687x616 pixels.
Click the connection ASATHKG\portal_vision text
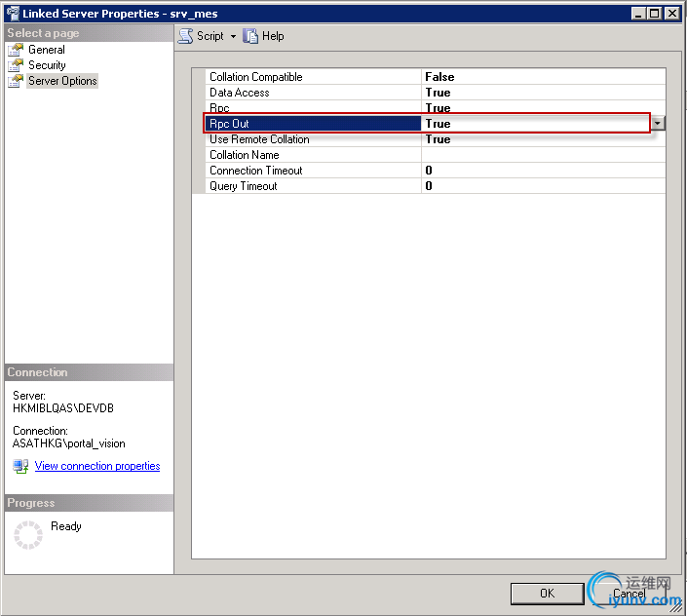69,443
